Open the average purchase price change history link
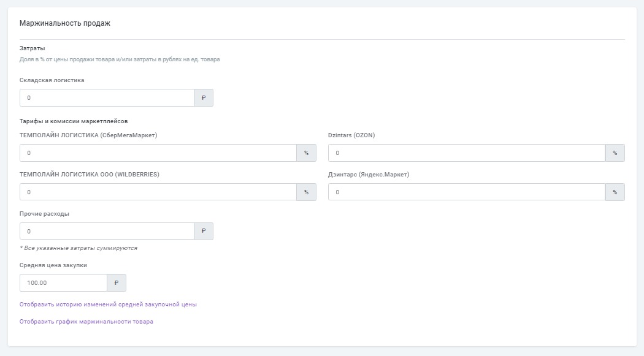This screenshot has height=356, width=644. [108, 304]
